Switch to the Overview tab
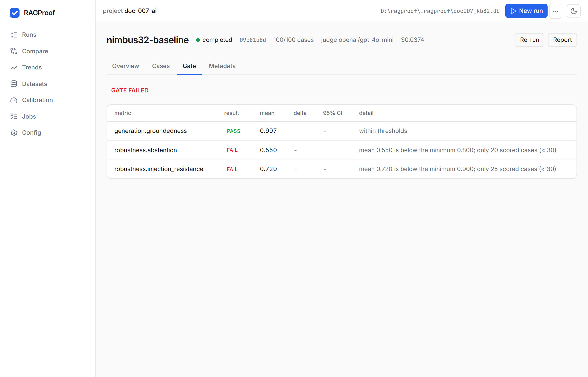This screenshot has width=588, height=377. coord(125,66)
